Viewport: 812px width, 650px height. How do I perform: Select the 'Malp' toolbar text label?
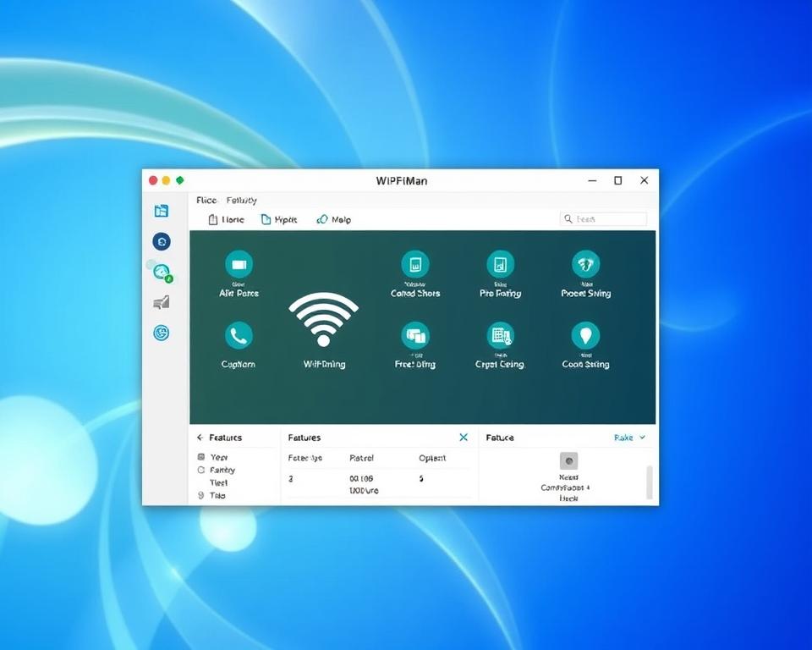pos(341,220)
